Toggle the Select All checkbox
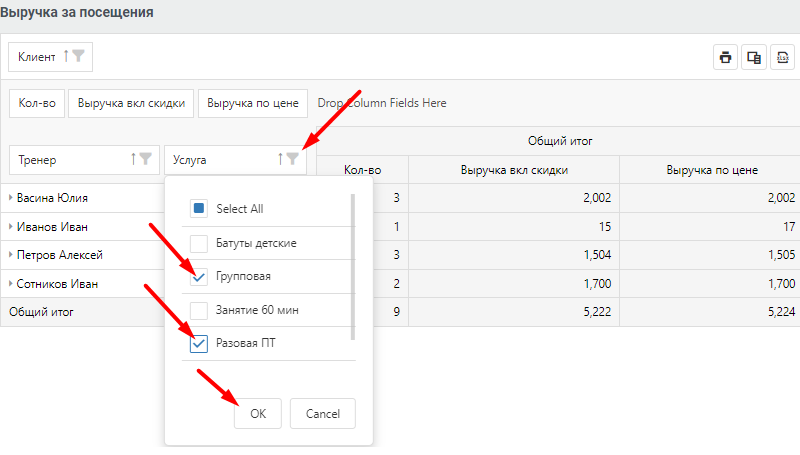Image resolution: width=800 pixels, height=455 pixels. pos(198,209)
